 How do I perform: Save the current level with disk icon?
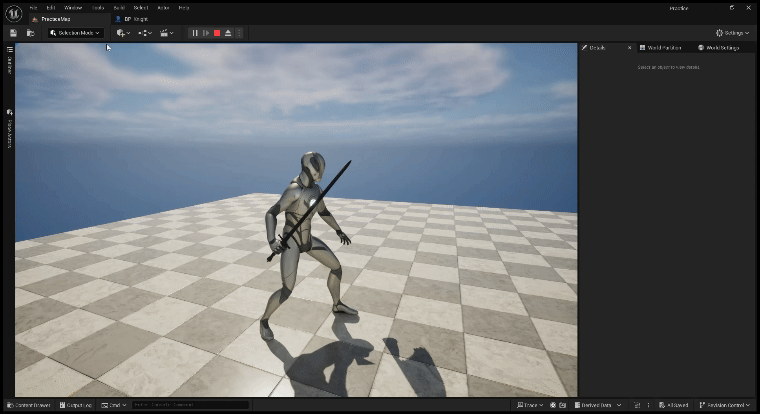[14, 33]
